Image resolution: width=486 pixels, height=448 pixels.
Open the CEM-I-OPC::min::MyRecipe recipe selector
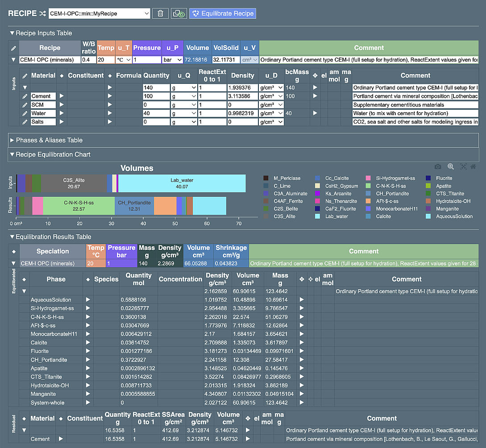(x=98, y=13)
